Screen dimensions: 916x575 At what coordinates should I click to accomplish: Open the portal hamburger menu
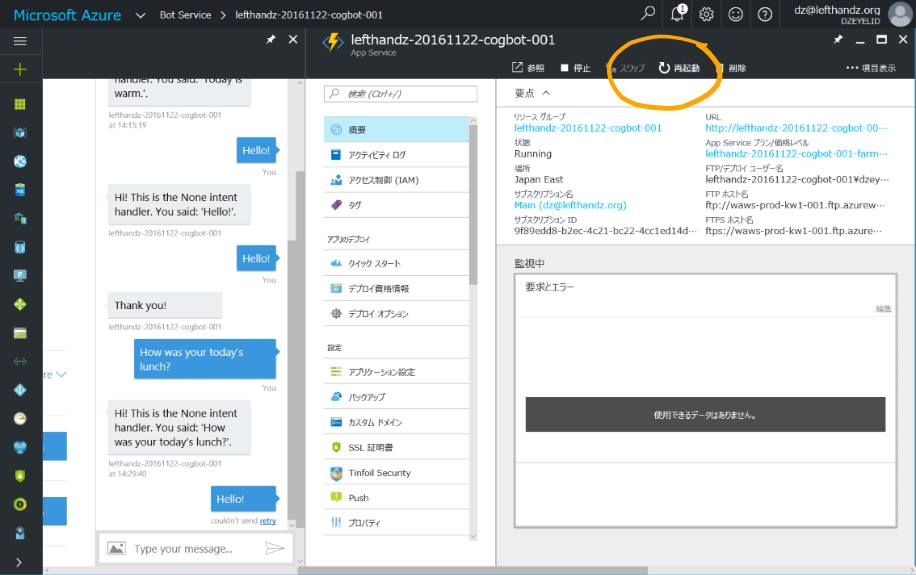(x=20, y=41)
